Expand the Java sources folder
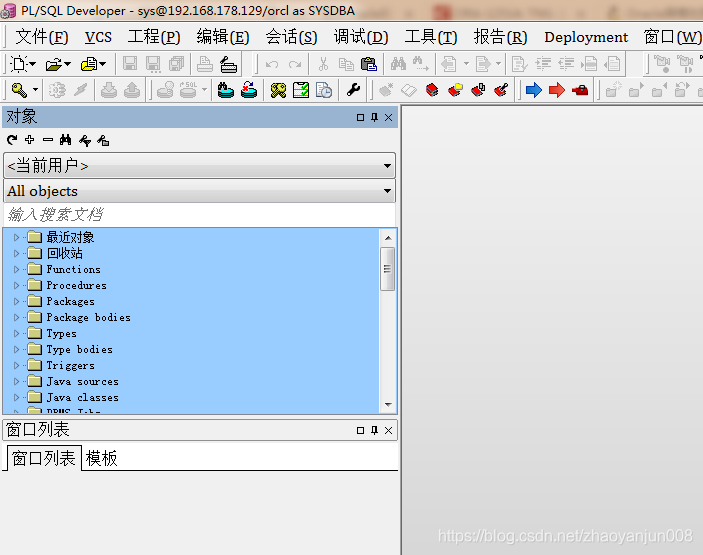 [16, 382]
